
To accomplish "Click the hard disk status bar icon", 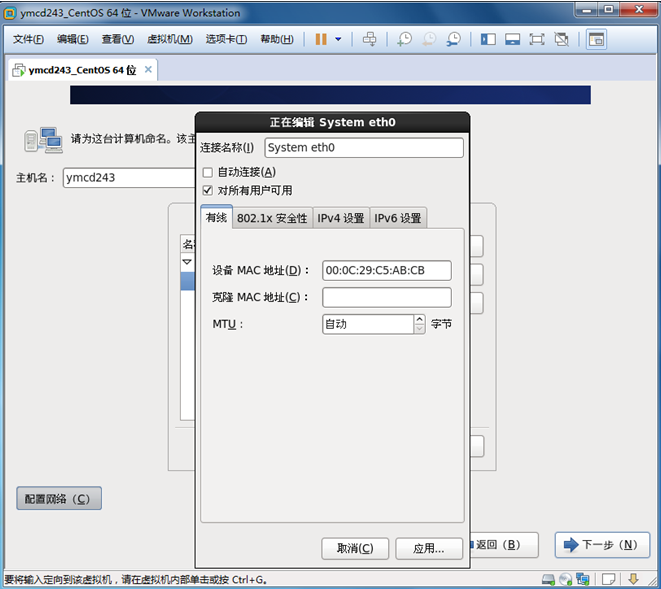I will [x=548, y=580].
